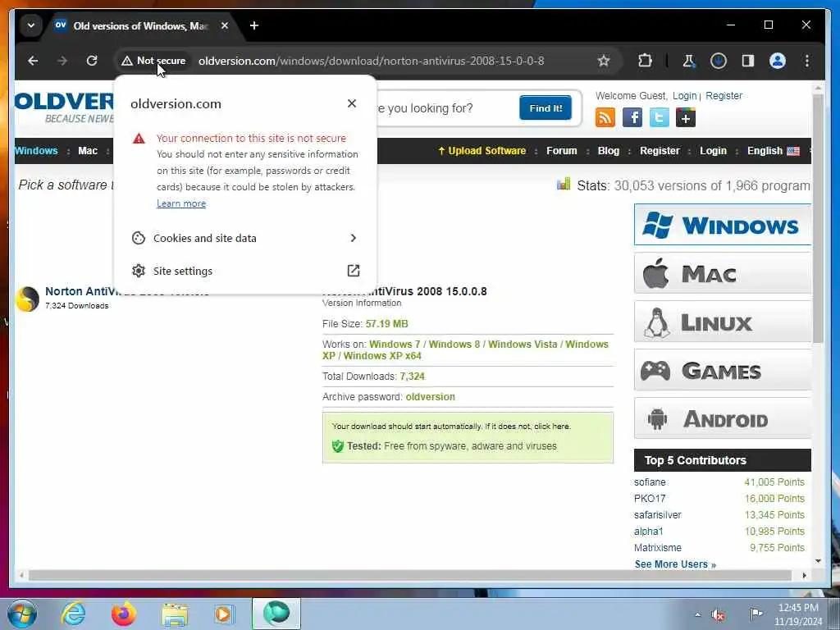Open contributor sofiane profile

tap(650, 482)
